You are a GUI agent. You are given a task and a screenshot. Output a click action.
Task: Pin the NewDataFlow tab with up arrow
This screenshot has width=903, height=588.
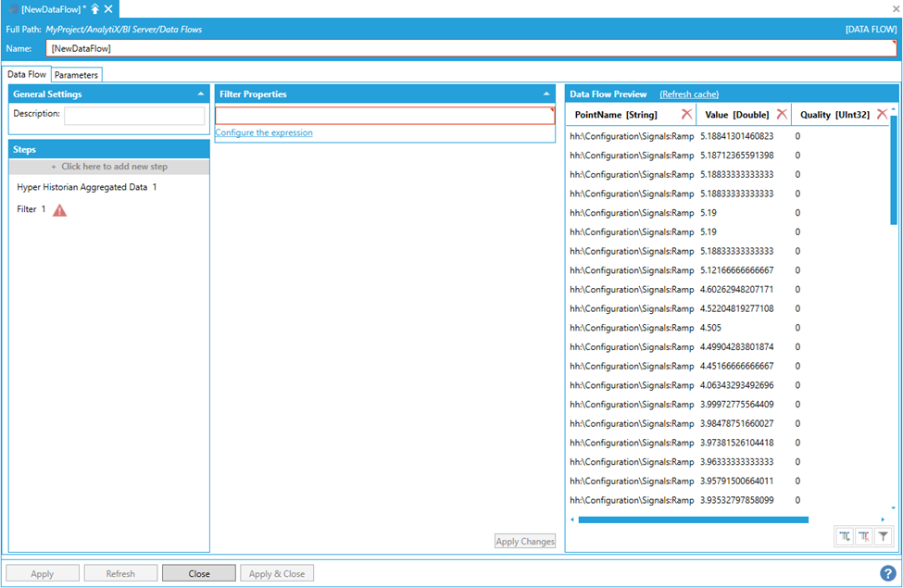(x=94, y=8)
